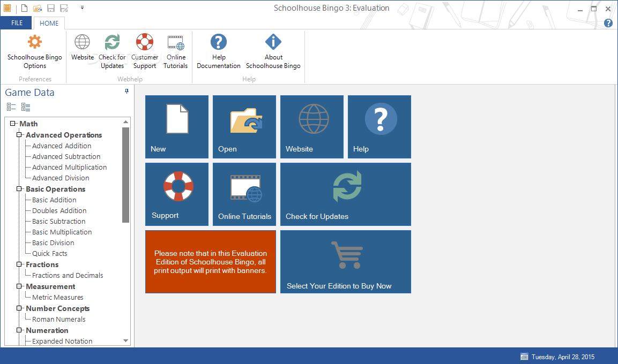Click the orange Evaluation Edition notice tile
618x364 pixels.
click(x=211, y=262)
